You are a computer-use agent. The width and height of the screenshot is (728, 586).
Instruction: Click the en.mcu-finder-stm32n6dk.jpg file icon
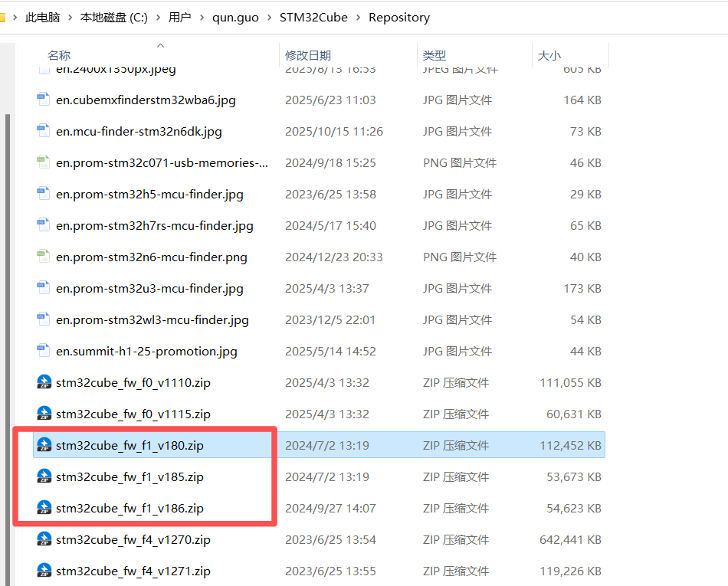44,131
